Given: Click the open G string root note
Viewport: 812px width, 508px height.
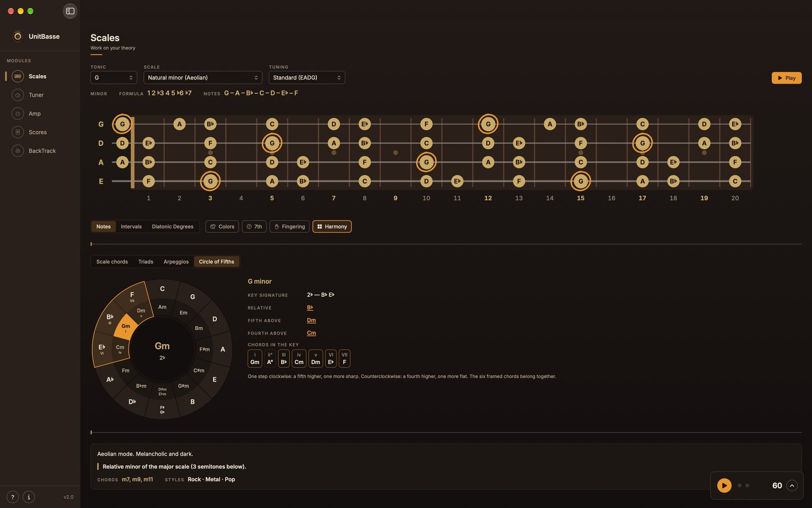Looking at the screenshot, I should tap(122, 124).
